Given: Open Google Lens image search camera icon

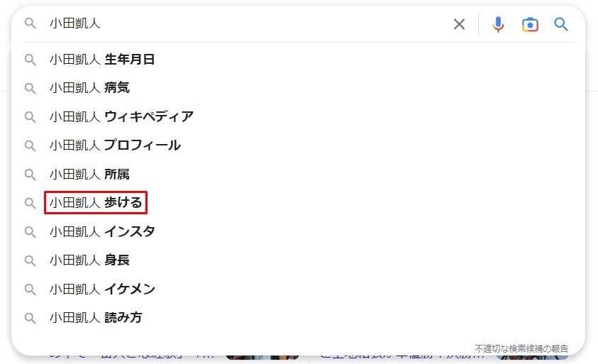Looking at the screenshot, I should click(530, 24).
